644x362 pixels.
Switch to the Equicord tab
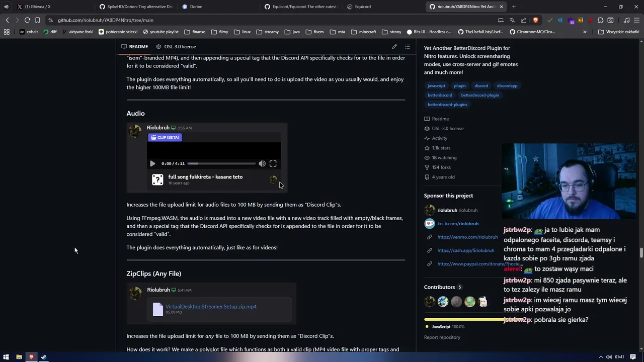(384, 7)
